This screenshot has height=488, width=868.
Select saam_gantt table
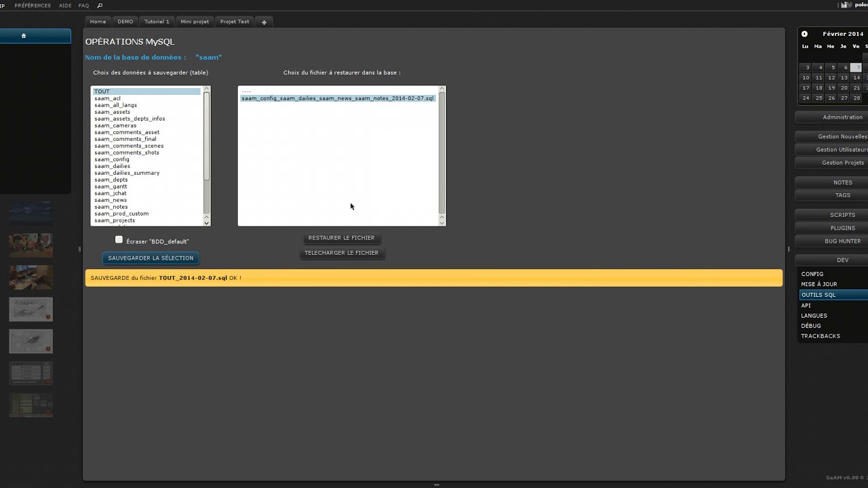(147, 186)
